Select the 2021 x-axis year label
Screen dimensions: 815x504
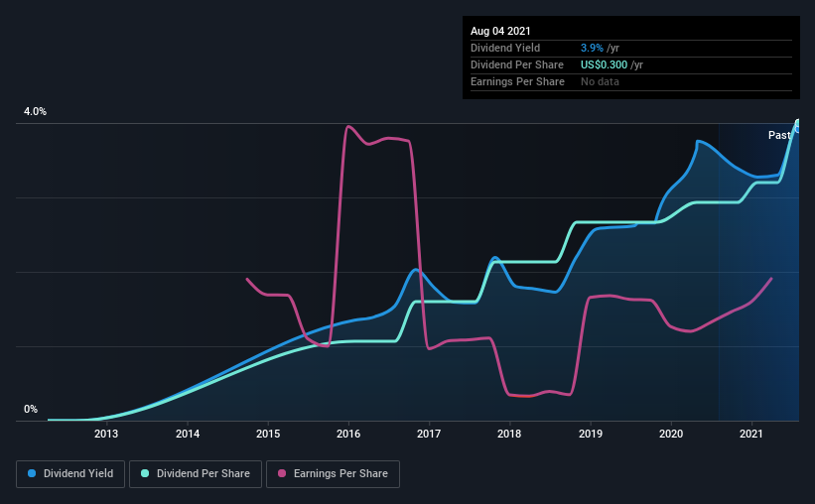point(751,434)
